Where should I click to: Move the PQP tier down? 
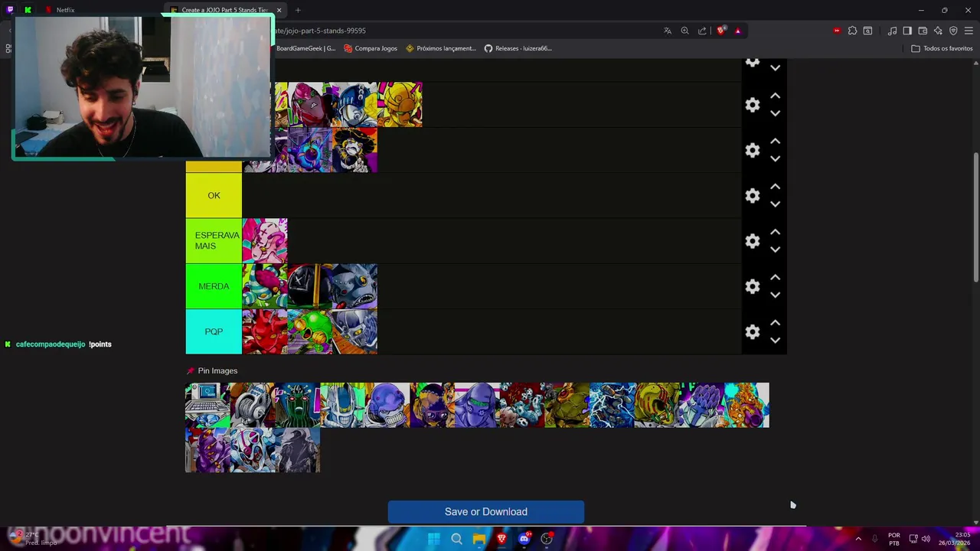point(775,340)
